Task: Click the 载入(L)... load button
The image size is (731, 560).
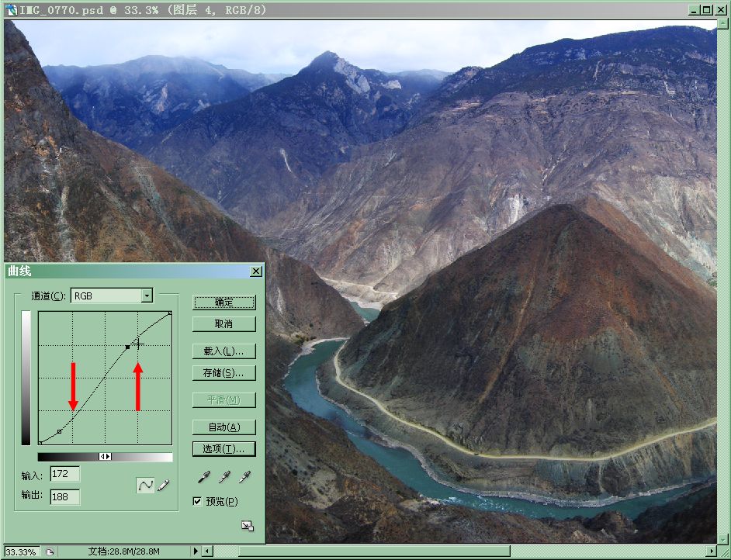Action: (223, 351)
